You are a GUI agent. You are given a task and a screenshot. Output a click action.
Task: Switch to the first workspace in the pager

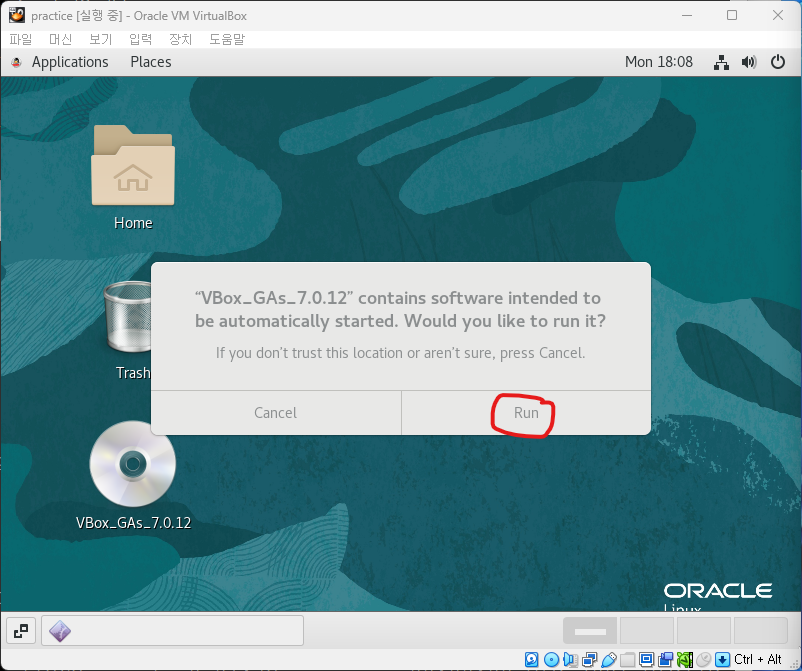[x=590, y=631]
